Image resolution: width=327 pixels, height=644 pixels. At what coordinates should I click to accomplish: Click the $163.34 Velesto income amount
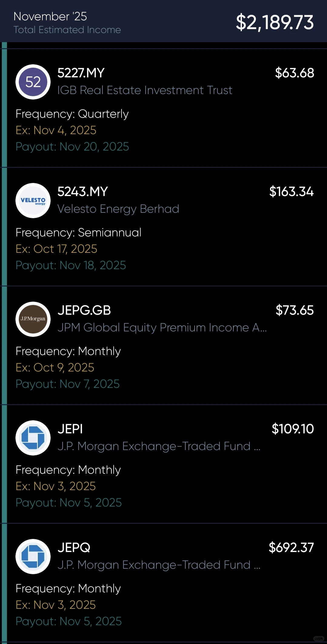291,192
